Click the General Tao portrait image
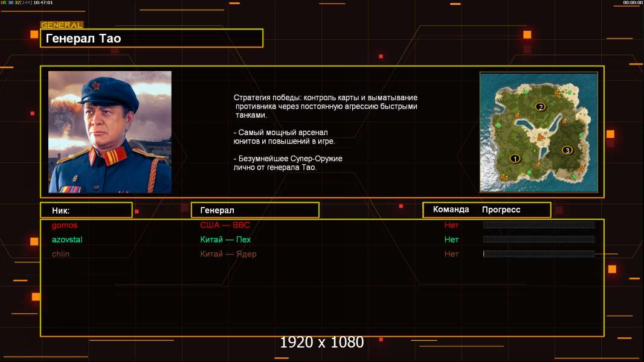Screen dimensions: 644x362 (x=110, y=132)
